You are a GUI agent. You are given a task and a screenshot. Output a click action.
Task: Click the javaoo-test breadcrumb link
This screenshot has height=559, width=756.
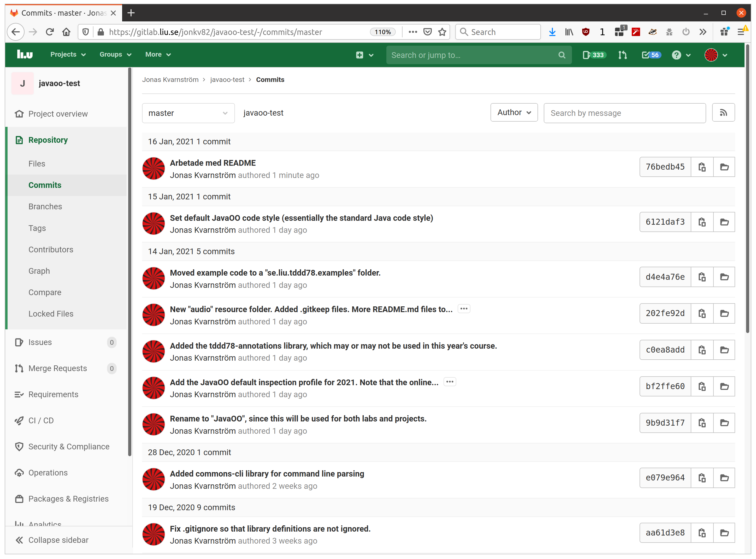pyautogui.click(x=227, y=80)
